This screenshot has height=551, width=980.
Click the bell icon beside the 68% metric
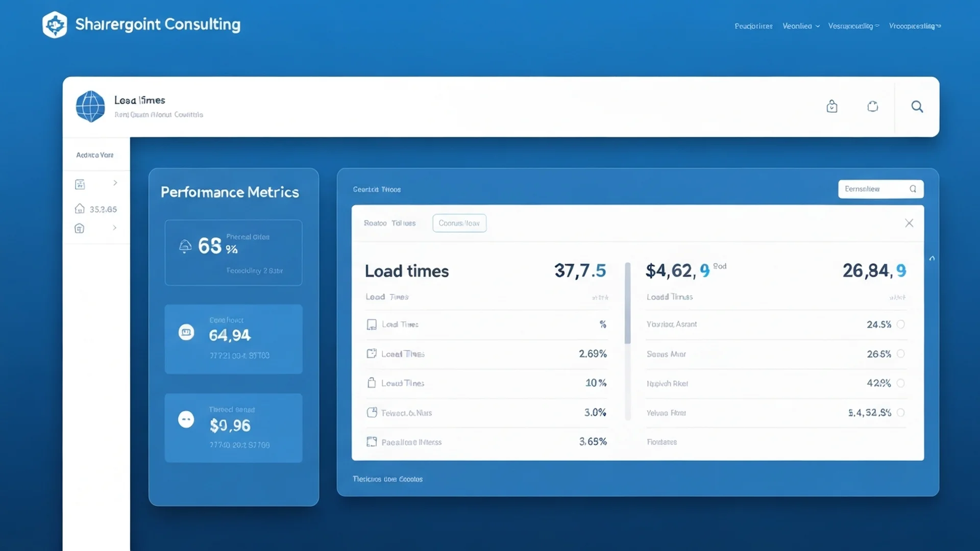point(186,246)
